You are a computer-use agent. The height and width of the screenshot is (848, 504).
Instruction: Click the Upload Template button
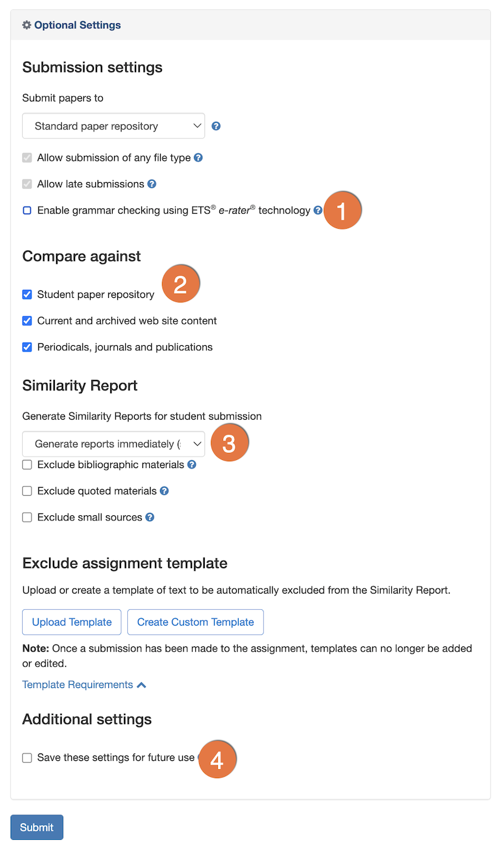tap(72, 622)
